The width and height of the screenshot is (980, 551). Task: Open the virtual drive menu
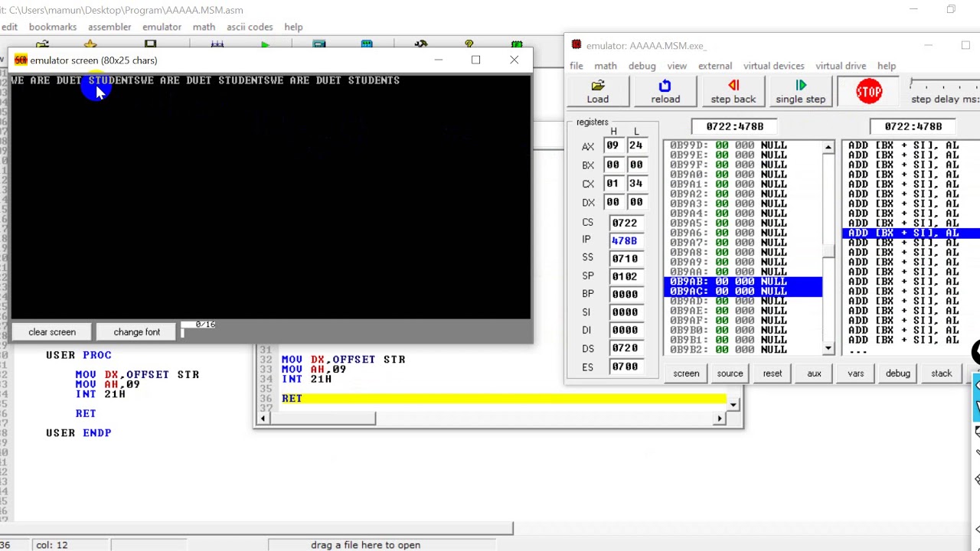(x=841, y=66)
